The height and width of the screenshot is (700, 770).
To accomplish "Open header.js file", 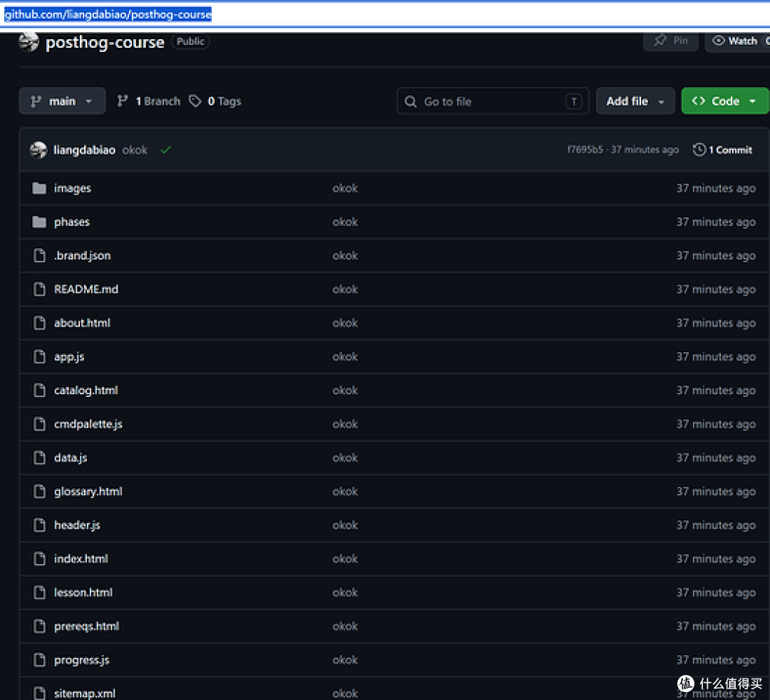I will pos(77,525).
